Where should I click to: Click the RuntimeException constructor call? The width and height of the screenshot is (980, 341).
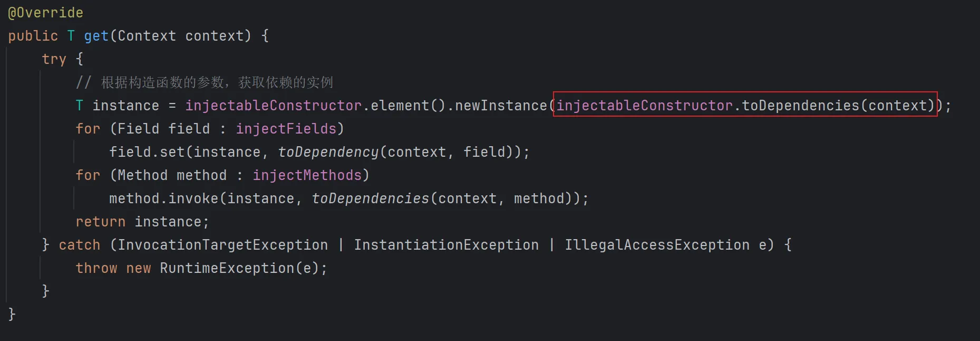(x=227, y=268)
